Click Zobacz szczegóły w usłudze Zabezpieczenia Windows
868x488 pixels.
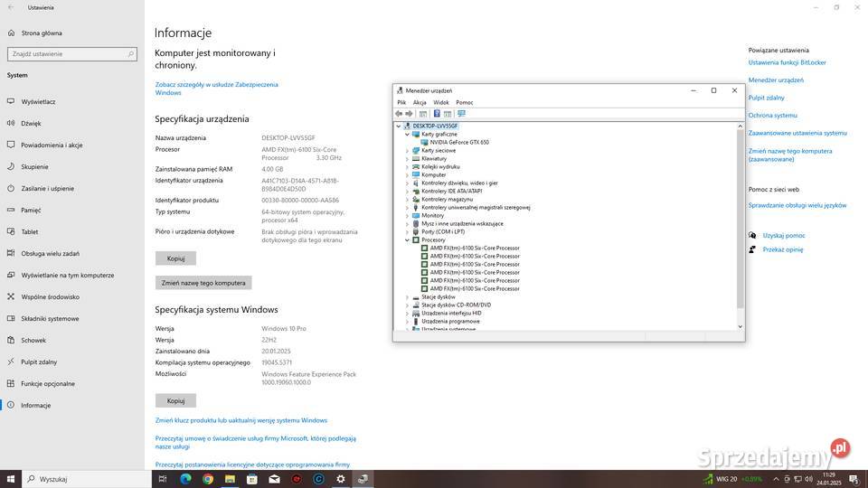pyautogui.click(x=216, y=89)
